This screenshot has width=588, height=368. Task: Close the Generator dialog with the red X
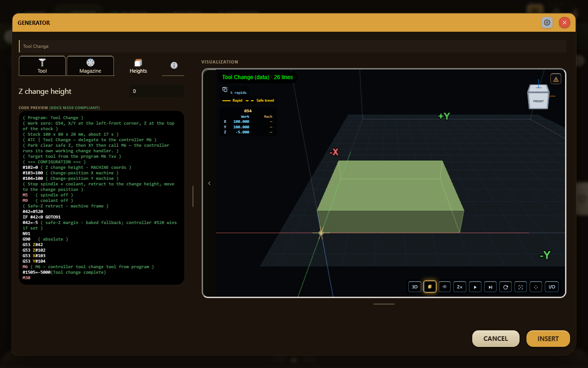565,23
